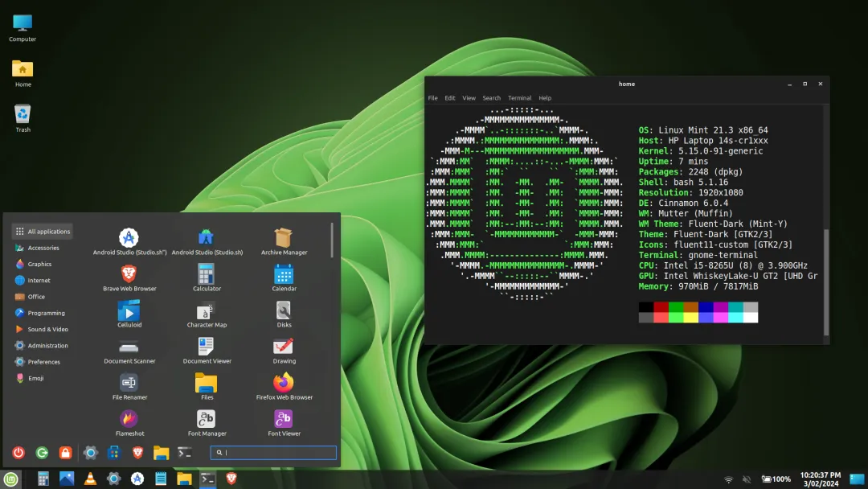Image resolution: width=868 pixels, height=489 pixels.
Task: Launch Celluloid media player
Action: click(x=129, y=314)
